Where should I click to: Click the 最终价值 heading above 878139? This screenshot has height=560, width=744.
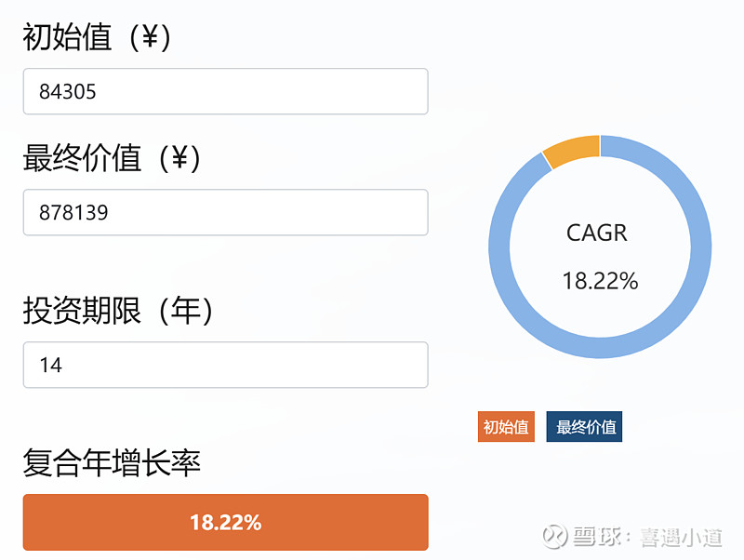pos(82,158)
